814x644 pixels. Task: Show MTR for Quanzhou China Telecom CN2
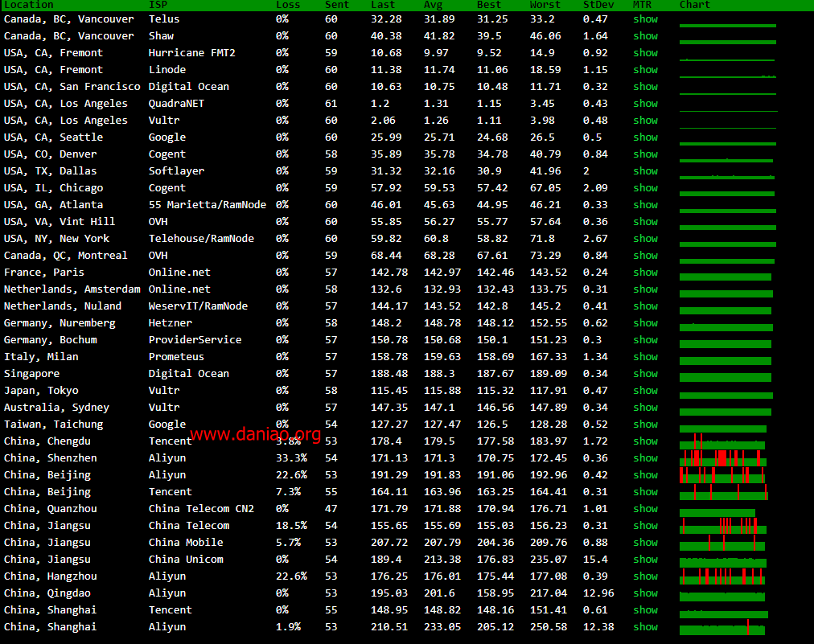(x=645, y=509)
